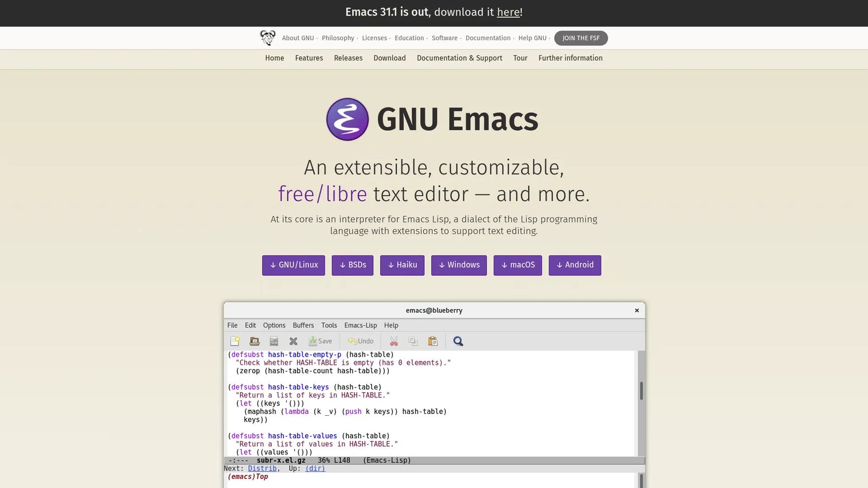Image resolution: width=868 pixels, height=488 pixels.
Task: Click the Search magnifier icon
Action: (x=458, y=341)
